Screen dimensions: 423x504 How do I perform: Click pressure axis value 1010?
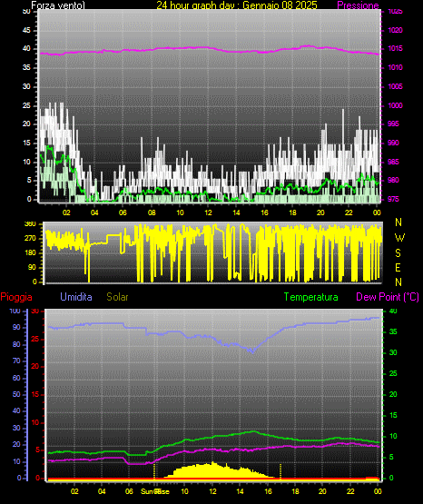395,67
